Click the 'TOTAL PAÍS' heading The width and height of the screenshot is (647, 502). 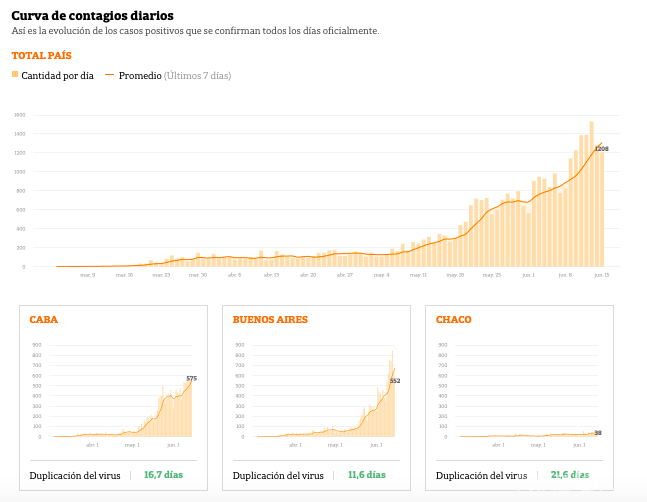point(41,55)
